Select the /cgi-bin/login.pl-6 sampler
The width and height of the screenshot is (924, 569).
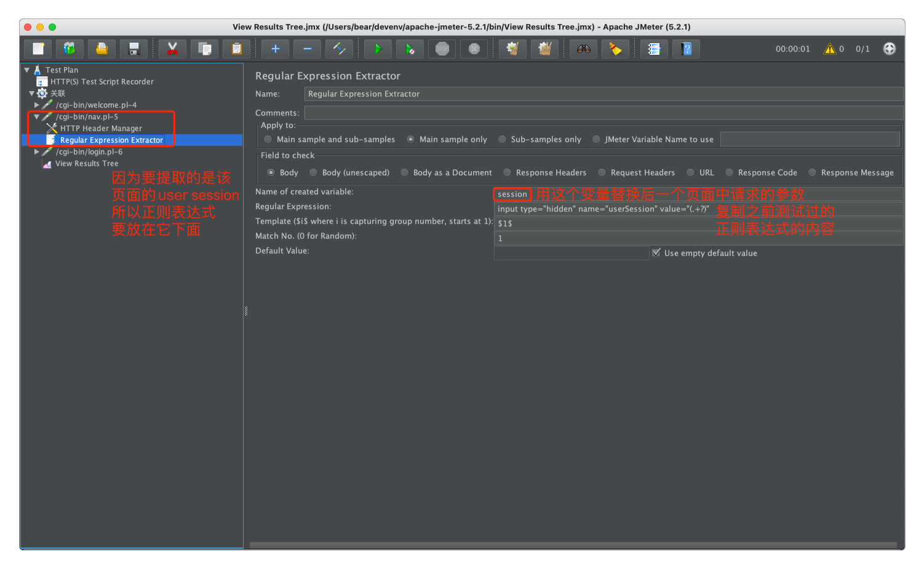(x=89, y=152)
